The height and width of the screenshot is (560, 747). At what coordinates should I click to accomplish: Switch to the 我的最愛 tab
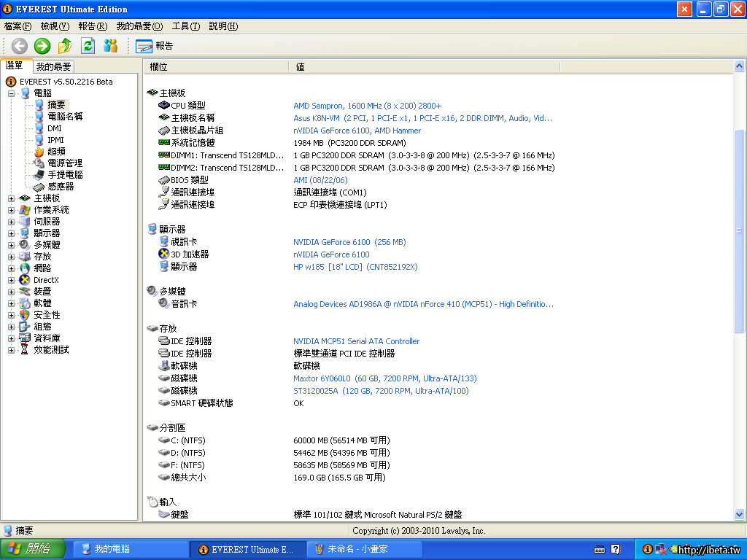pos(53,66)
